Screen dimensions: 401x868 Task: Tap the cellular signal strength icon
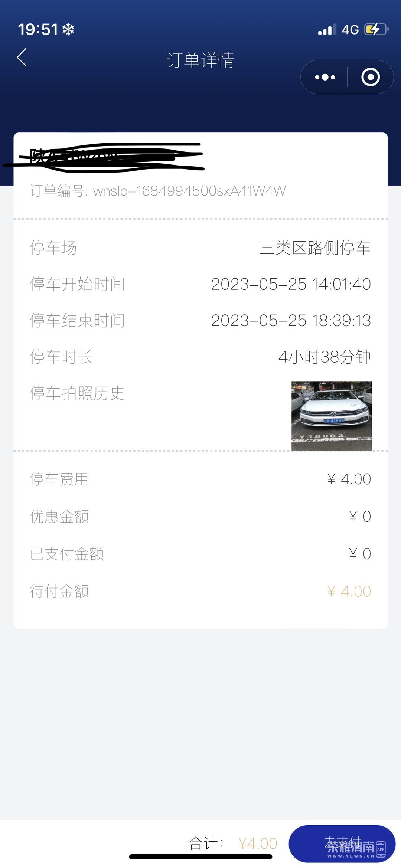click(x=327, y=29)
